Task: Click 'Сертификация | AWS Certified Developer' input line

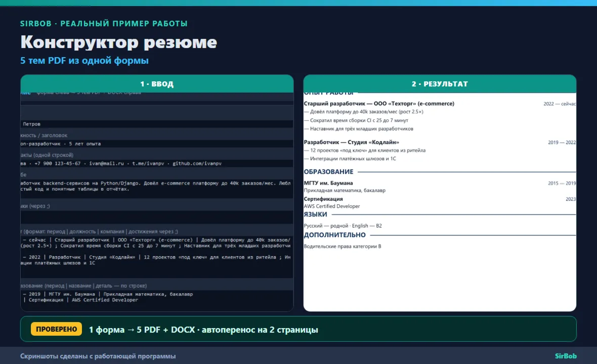Action: pos(81,300)
